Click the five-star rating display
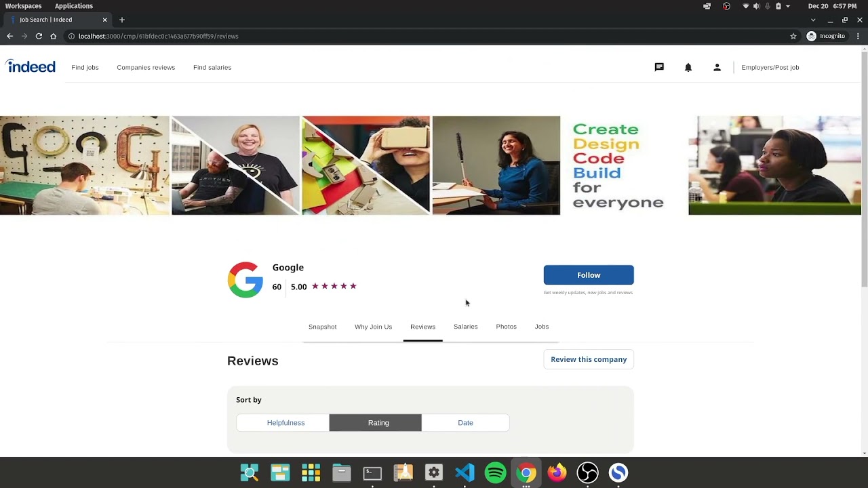The image size is (868, 488). point(334,286)
